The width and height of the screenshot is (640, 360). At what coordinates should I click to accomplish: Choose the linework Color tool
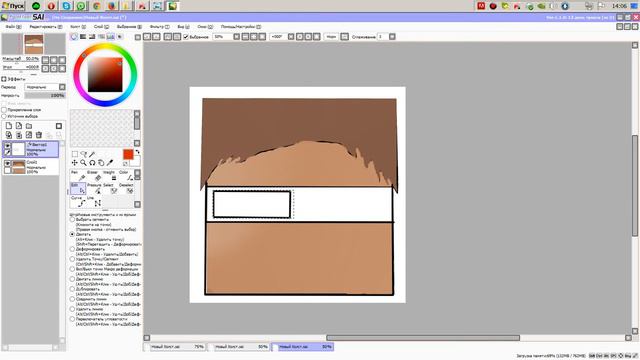[126, 176]
